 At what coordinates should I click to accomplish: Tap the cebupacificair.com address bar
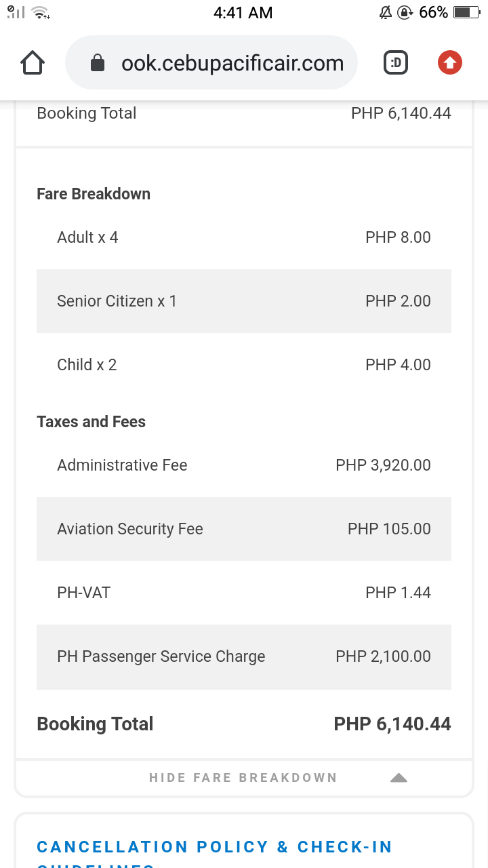coord(211,63)
